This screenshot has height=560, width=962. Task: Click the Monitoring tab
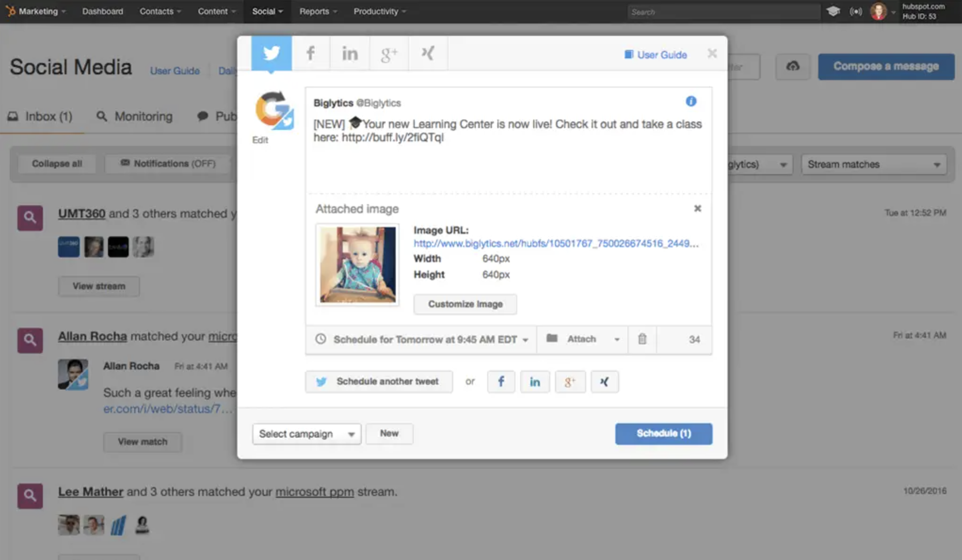pos(134,116)
